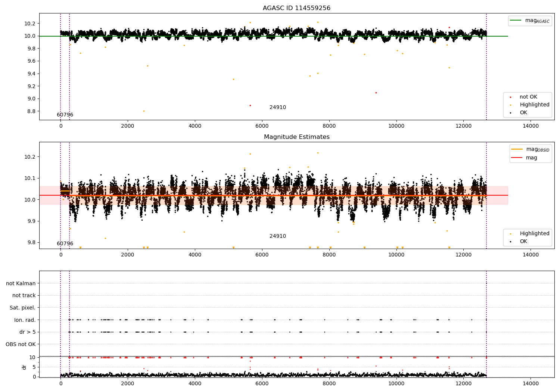Click the lowest orange point near magnitude 8.8

point(144,111)
